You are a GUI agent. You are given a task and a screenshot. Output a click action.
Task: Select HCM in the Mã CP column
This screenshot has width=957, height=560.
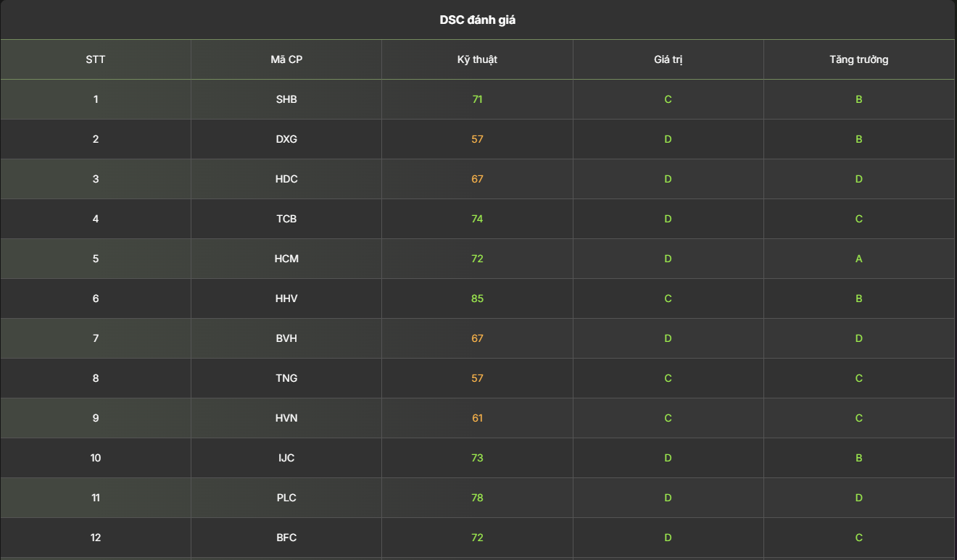[286, 259]
